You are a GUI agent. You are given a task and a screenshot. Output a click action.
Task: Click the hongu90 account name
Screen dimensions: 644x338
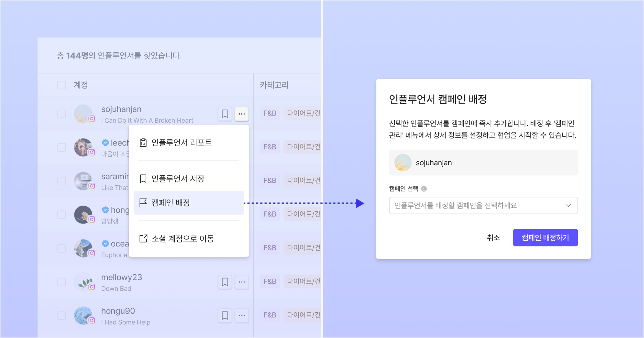coord(118,311)
